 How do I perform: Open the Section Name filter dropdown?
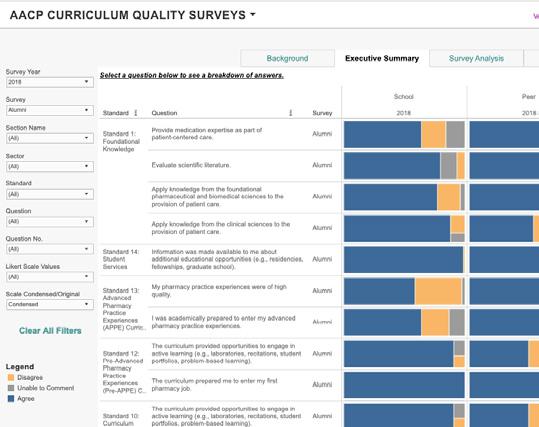click(x=50, y=138)
